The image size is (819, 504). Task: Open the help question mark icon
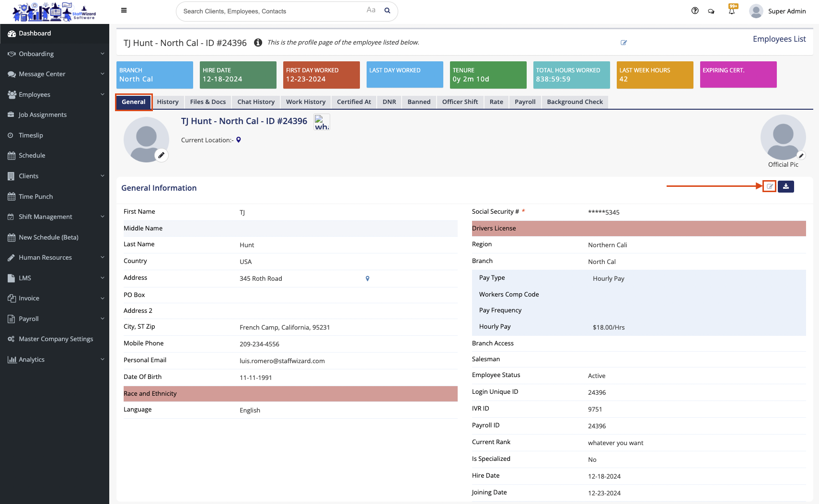[x=695, y=11]
